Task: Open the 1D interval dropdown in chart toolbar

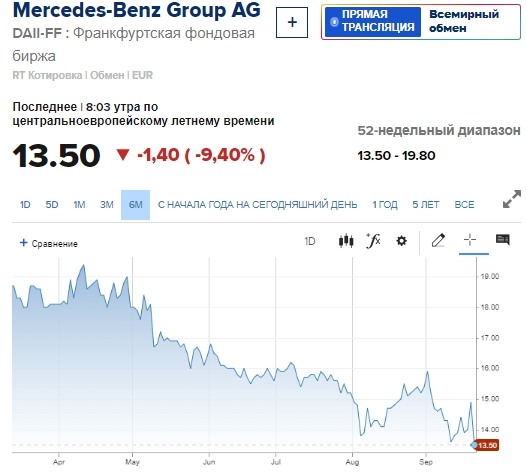Action: click(310, 241)
